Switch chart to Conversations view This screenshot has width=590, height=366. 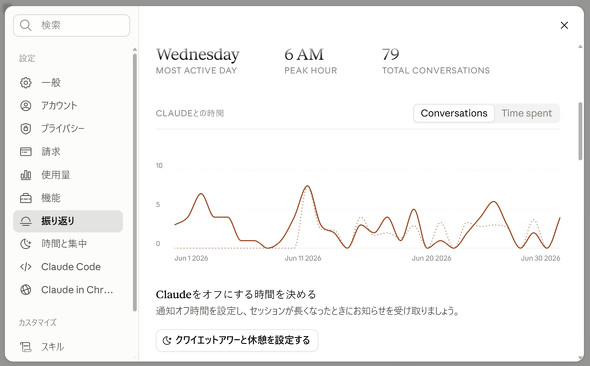click(454, 113)
